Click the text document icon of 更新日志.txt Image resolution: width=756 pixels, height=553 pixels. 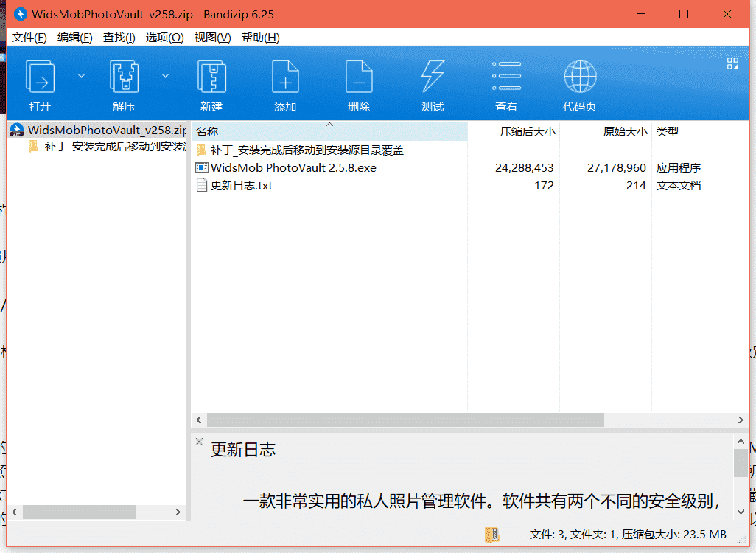pyautogui.click(x=202, y=186)
